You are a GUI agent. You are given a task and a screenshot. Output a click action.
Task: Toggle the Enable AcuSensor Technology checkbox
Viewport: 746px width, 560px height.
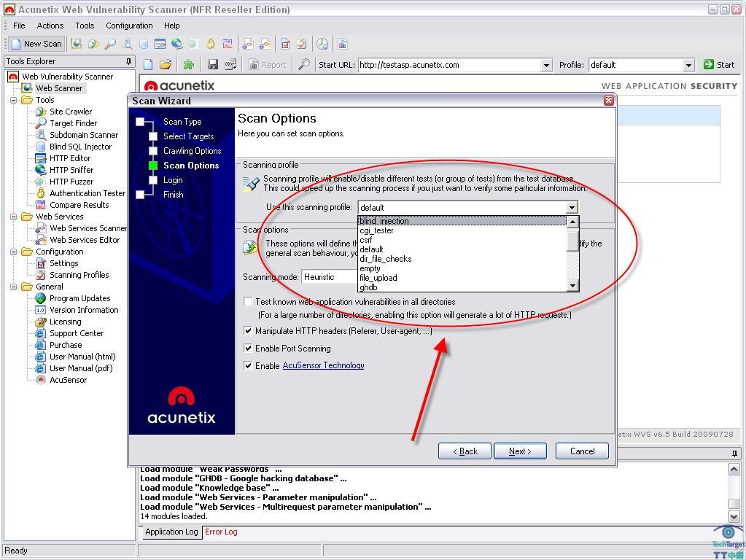[248, 365]
